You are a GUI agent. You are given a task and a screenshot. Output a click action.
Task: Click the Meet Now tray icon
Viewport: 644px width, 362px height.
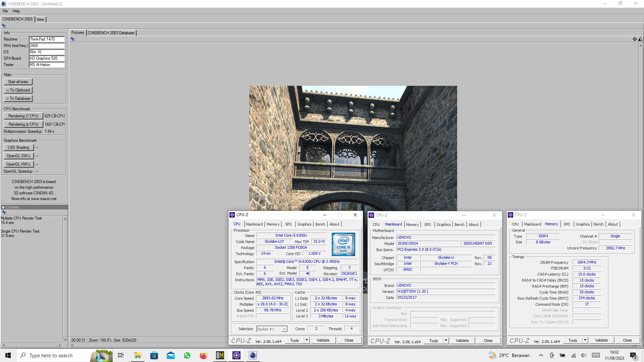[552, 355]
